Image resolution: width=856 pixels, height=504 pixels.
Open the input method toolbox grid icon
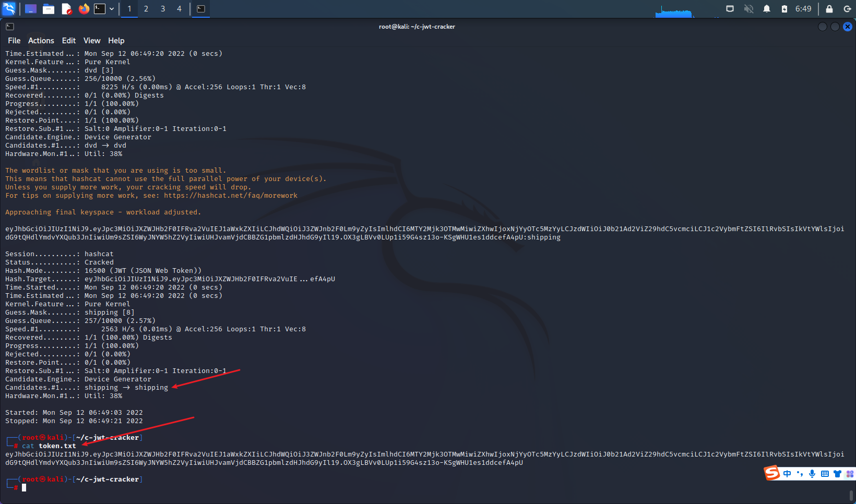[850, 474]
